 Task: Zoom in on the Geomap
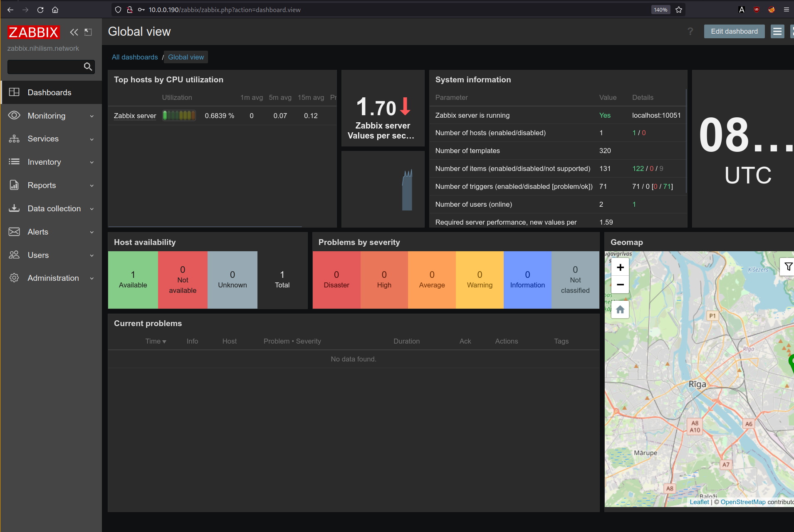tap(620, 267)
